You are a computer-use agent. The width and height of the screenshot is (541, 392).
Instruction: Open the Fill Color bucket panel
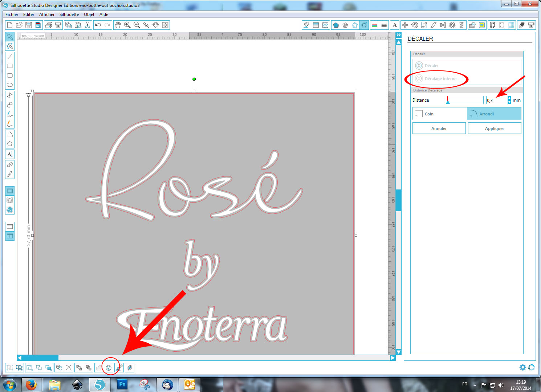[x=306, y=25]
